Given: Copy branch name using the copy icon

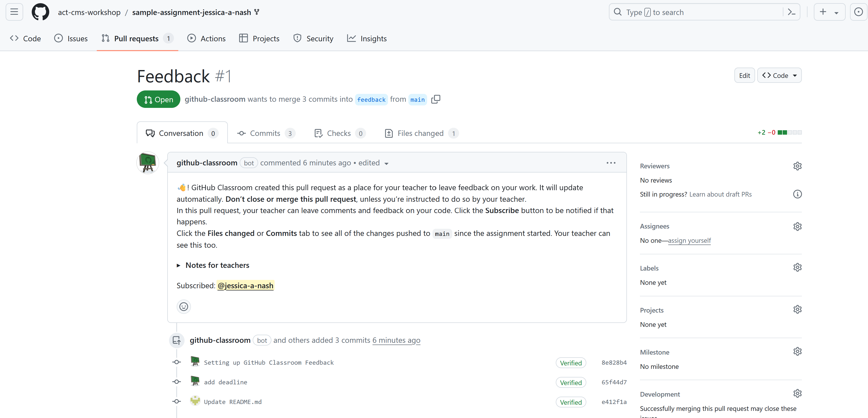Looking at the screenshot, I should click(436, 99).
